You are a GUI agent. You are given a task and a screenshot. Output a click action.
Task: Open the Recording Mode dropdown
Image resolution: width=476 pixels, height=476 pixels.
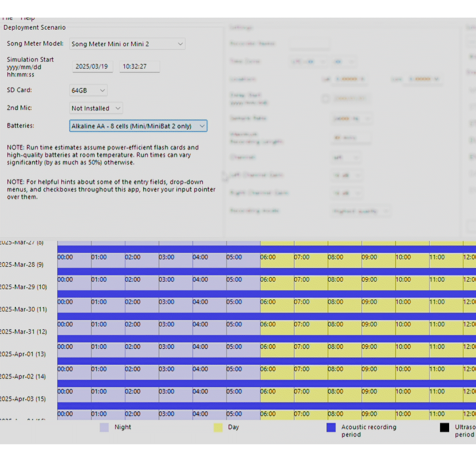[x=361, y=211]
